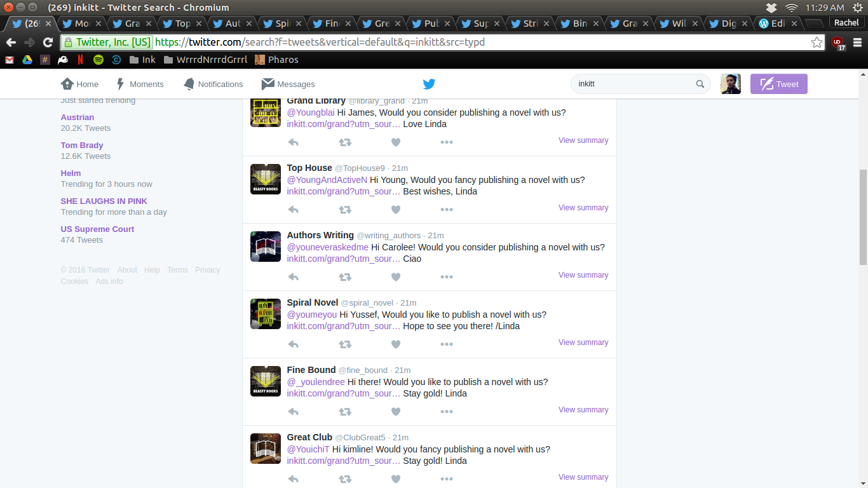Viewport: 868px width, 488px height.
Task: Click the Twitter bird logo in navbar
Action: (x=429, y=84)
